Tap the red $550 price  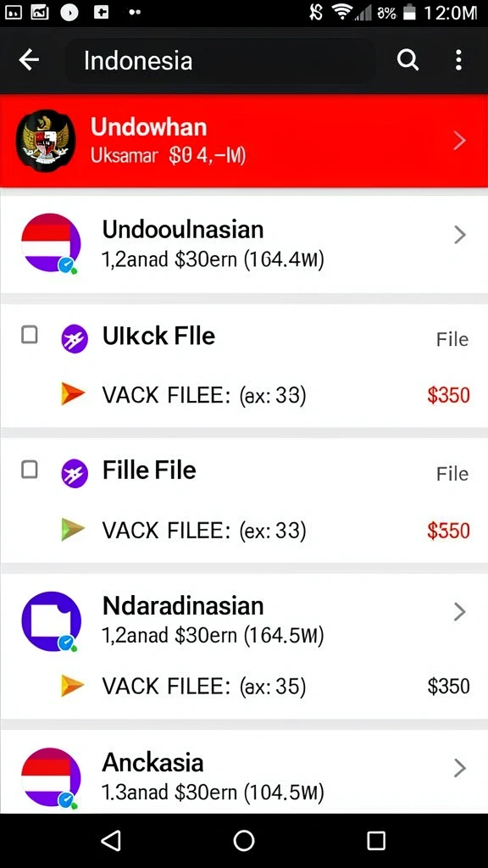pos(448,531)
